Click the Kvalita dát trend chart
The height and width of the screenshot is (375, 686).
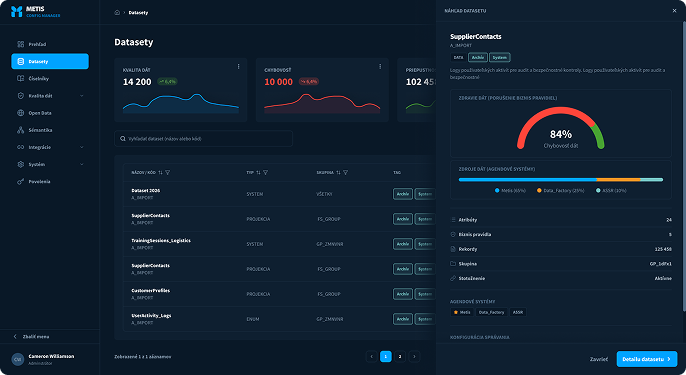pyautogui.click(x=181, y=103)
